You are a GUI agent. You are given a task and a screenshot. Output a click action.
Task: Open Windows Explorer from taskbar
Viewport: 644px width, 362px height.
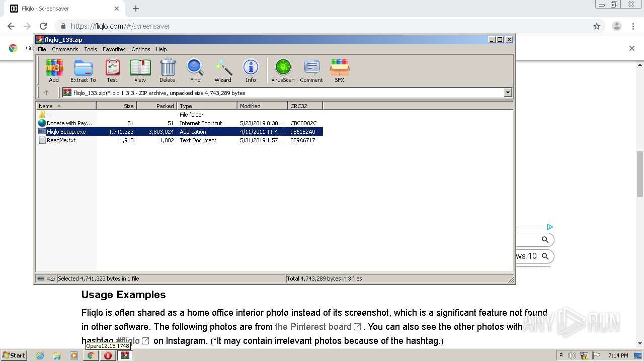(57, 355)
